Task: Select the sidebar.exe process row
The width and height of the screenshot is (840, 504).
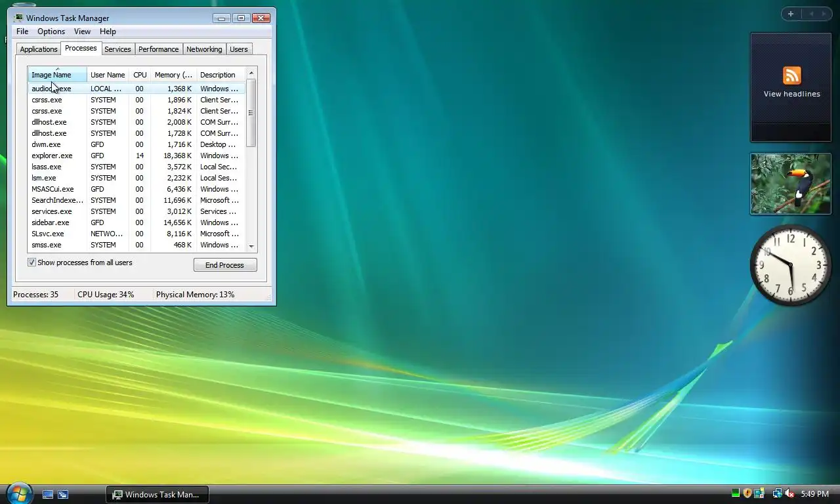Action: 136,222
